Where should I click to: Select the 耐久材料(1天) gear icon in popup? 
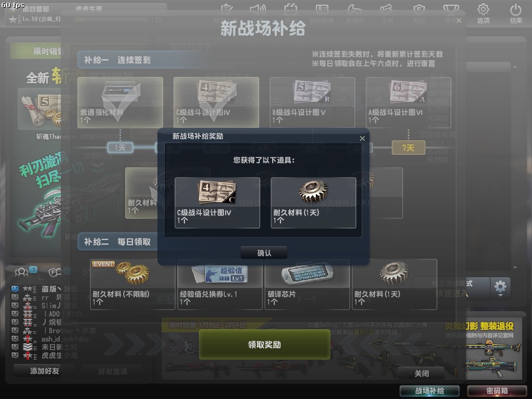tap(313, 191)
